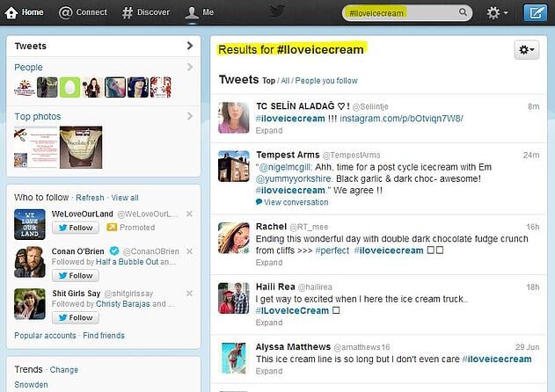Open the @nigelmcgill mention
Image resolution: width=555 pixels, height=392 pixels.
[285, 167]
